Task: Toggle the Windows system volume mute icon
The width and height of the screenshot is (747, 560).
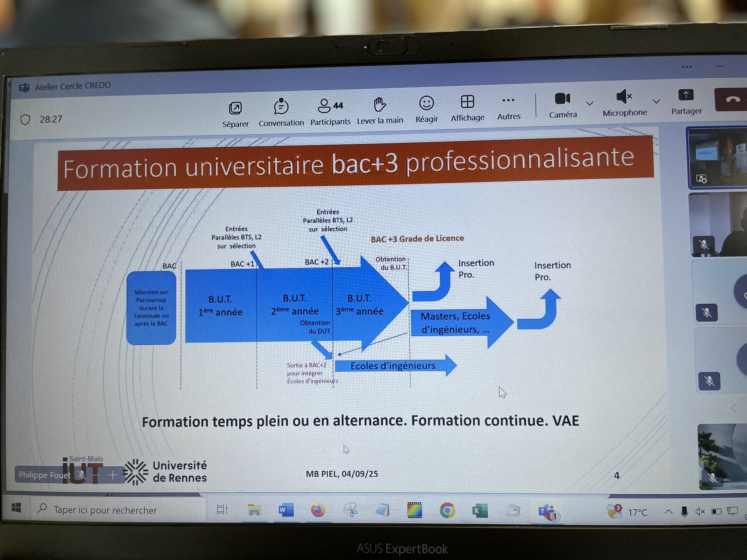Action: [x=700, y=512]
